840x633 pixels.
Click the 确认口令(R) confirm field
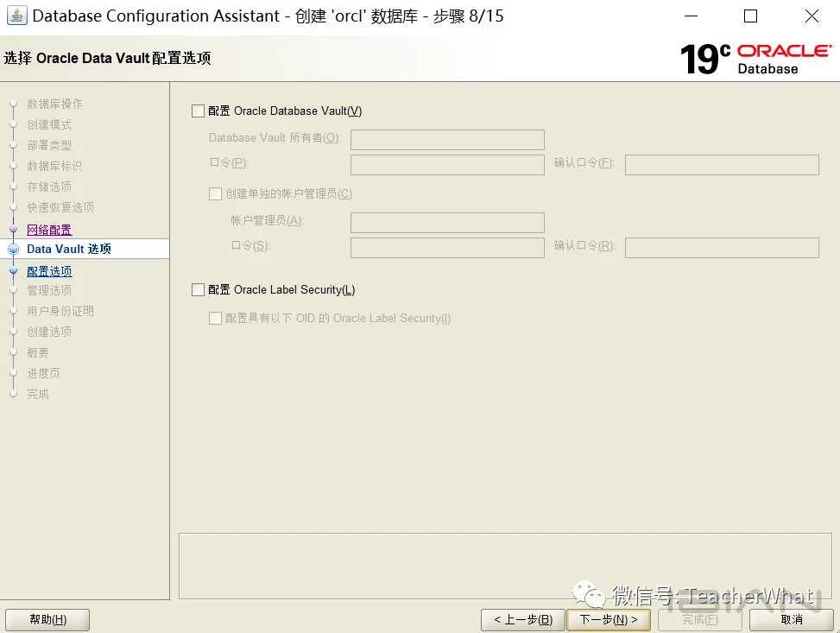pyautogui.click(x=722, y=248)
